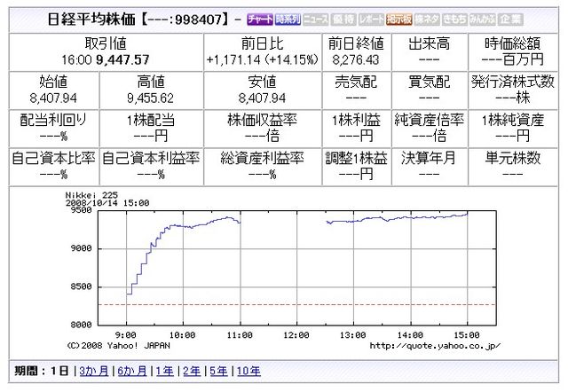Open the 掲示板 (message board) button
This screenshot has height=392, width=568.
(398, 19)
